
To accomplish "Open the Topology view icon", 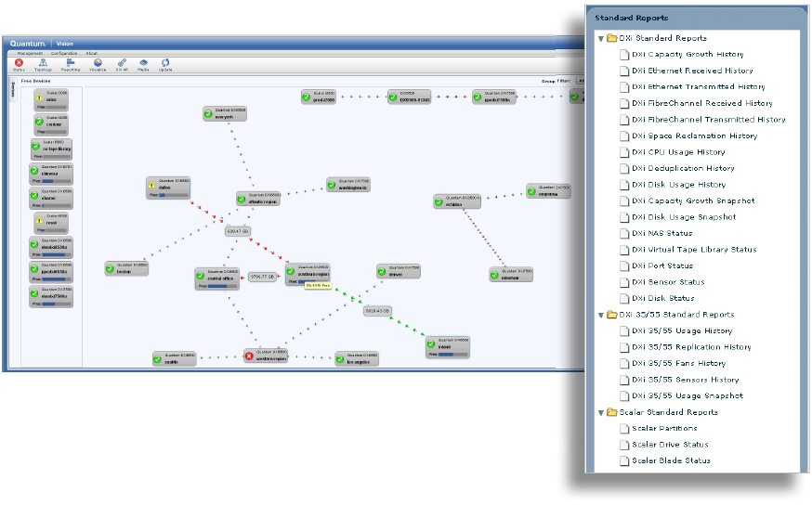I will [x=43, y=65].
